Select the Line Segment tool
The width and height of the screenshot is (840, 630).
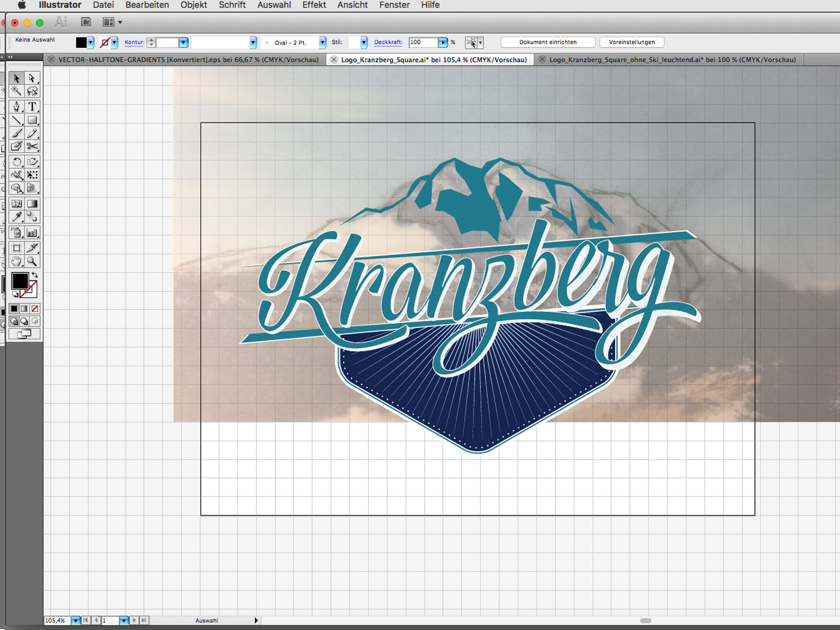click(17, 120)
